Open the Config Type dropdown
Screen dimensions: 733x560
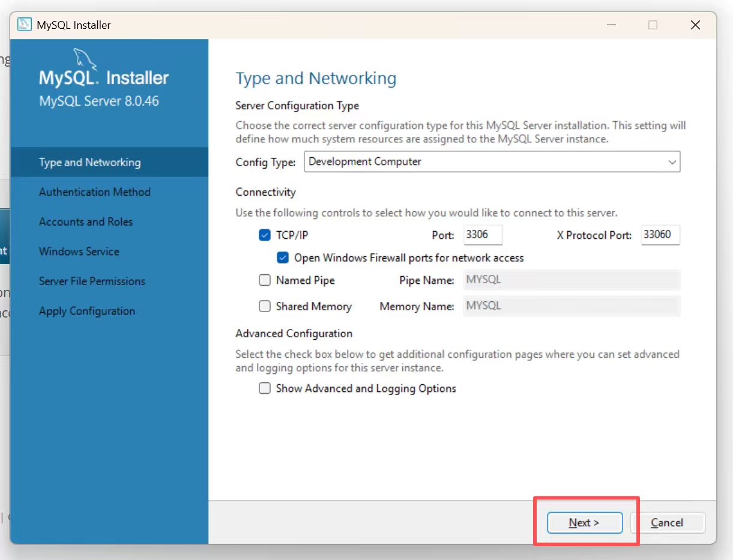pyautogui.click(x=492, y=162)
